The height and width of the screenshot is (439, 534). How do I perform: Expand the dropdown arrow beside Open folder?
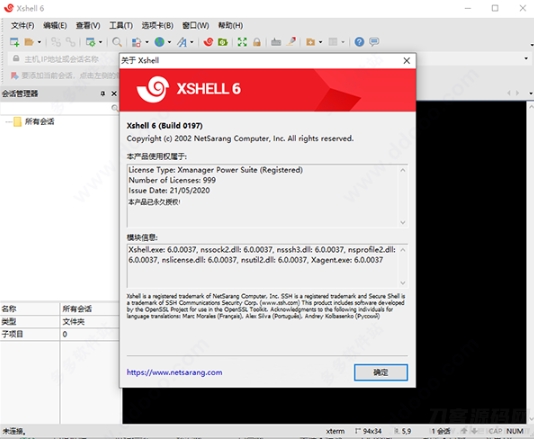(39, 42)
